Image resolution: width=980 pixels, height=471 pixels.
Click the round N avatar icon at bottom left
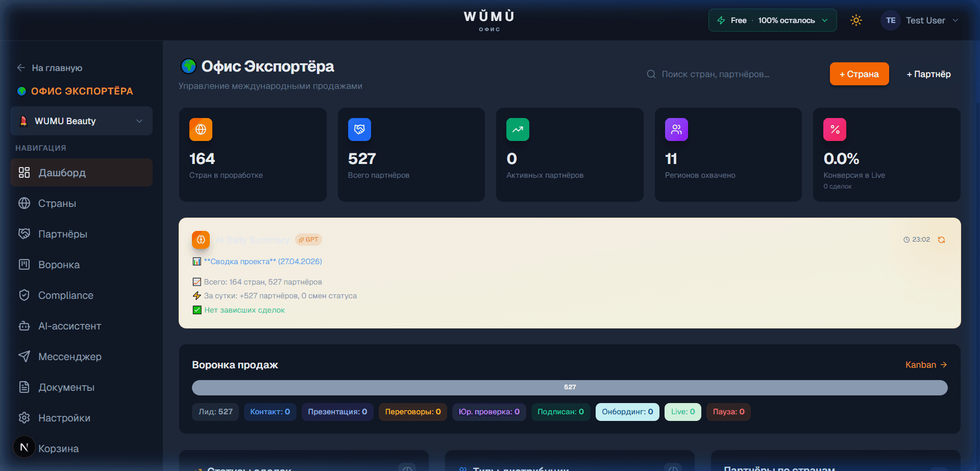[x=24, y=448]
